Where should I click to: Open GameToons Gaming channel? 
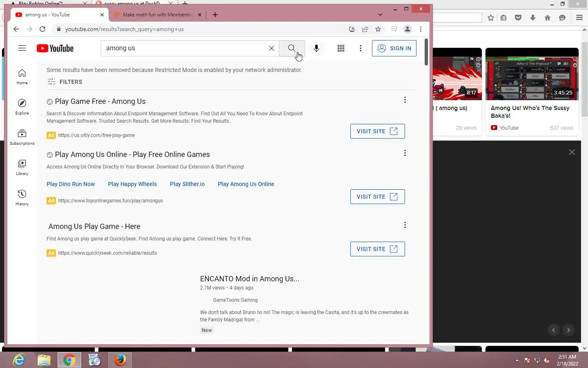coord(235,300)
